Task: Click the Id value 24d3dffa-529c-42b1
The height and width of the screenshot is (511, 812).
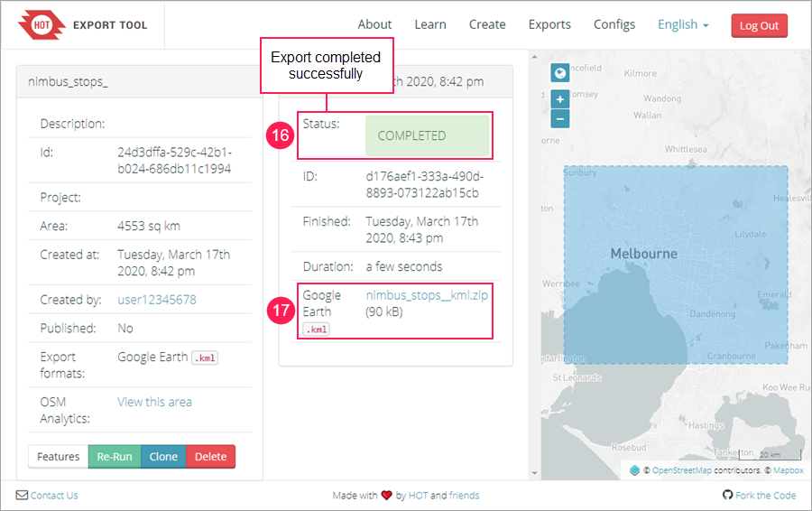Action: [x=174, y=160]
